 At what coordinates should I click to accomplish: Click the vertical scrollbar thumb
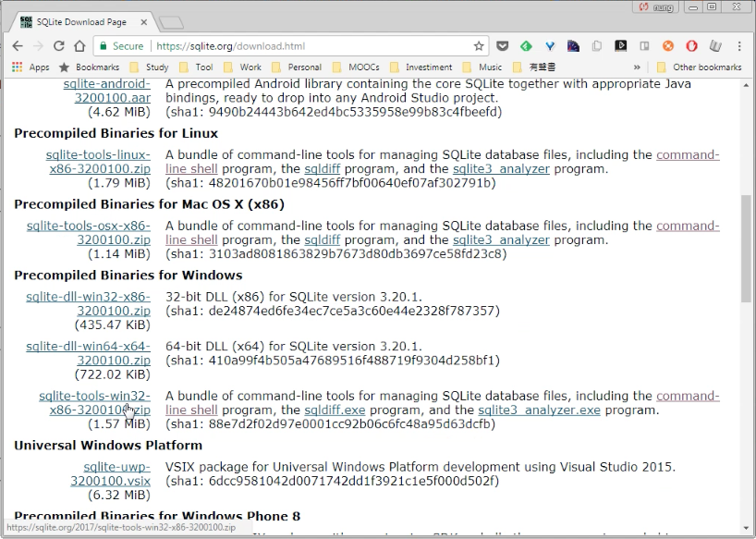click(746, 249)
